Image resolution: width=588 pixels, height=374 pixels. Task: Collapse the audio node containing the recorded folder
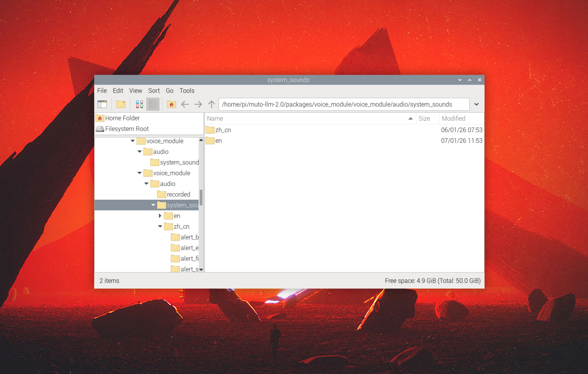146,184
